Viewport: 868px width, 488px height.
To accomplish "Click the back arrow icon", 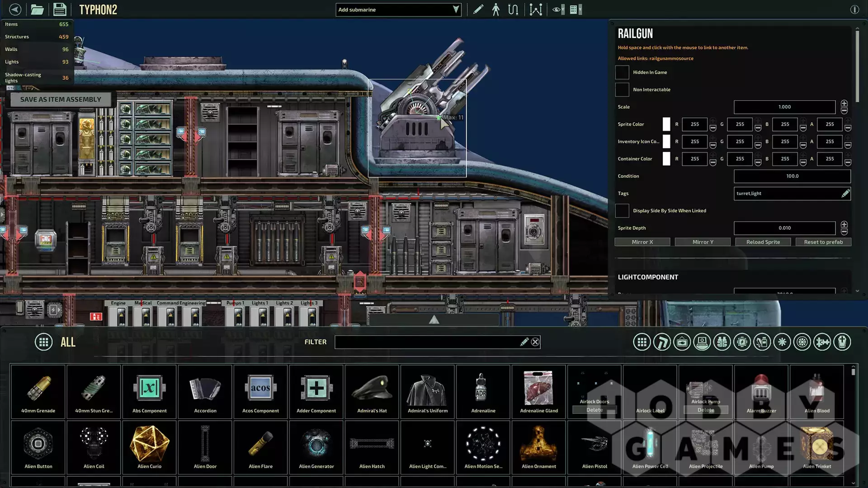I will pyautogui.click(x=15, y=9).
